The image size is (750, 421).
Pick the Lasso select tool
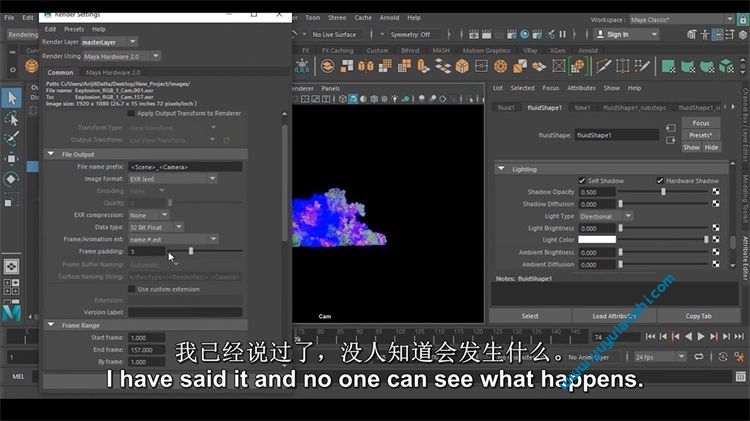[x=11, y=118]
